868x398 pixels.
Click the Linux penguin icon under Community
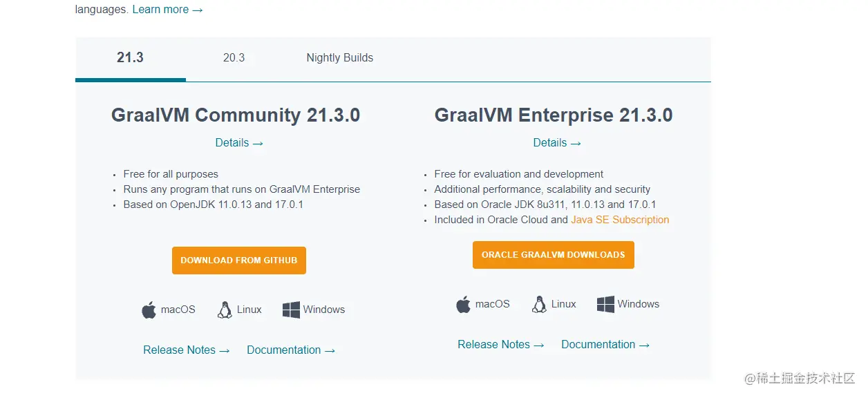tap(225, 310)
